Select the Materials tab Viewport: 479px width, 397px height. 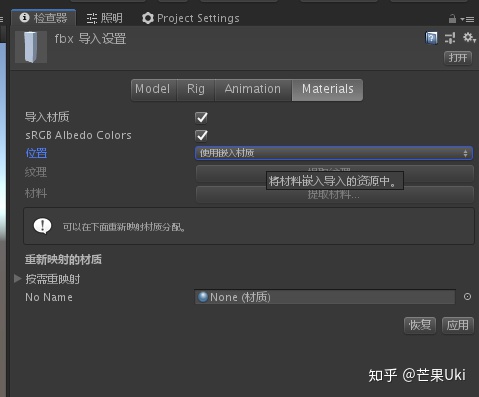click(327, 89)
